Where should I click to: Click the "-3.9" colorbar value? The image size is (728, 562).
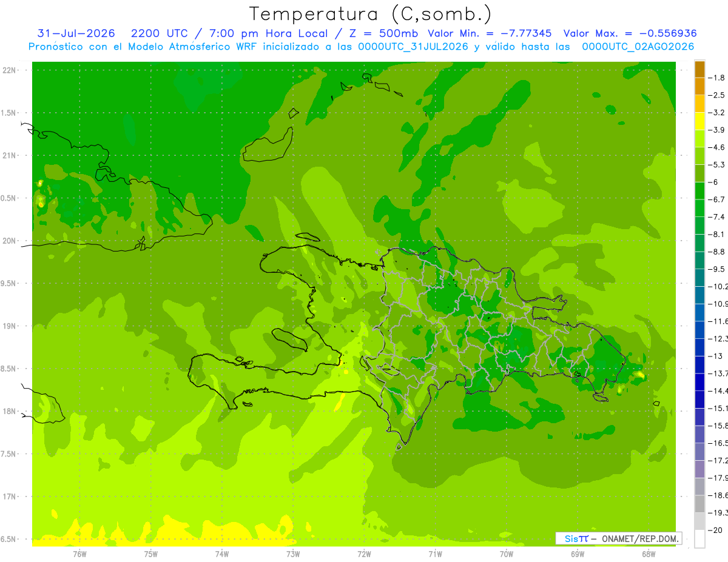(717, 130)
